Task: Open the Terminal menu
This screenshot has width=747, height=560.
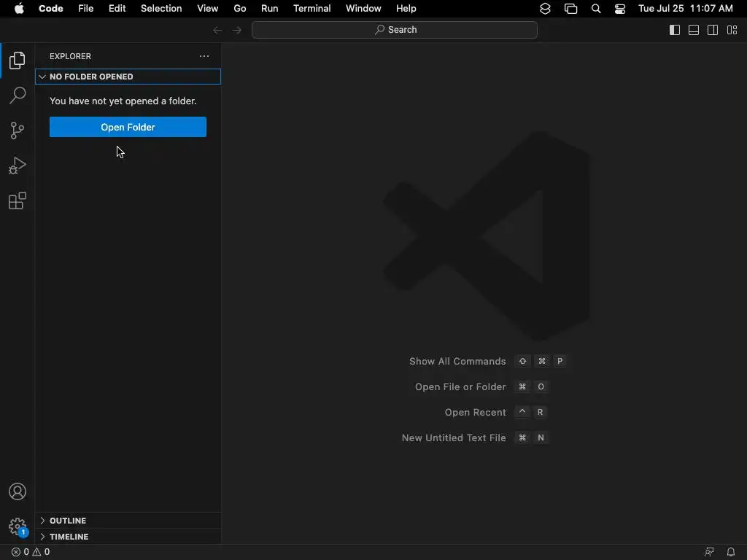Action: 312,9
